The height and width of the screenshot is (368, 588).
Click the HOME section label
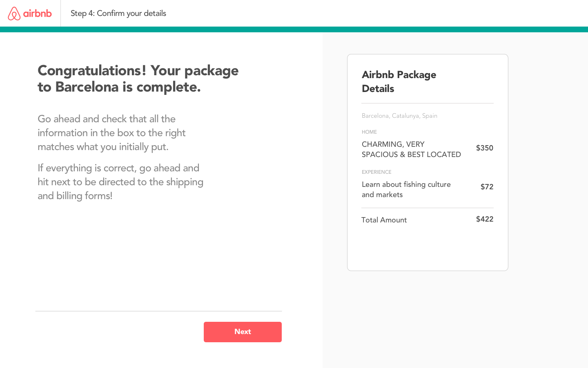[x=369, y=132]
